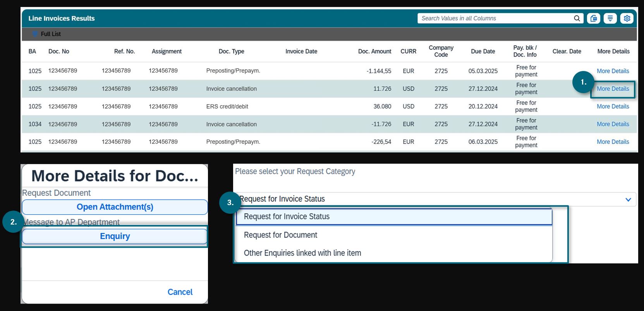This screenshot has height=311, width=644.
Task: Open More Details for ERS credit/debit row
Action: pyautogui.click(x=613, y=106)
